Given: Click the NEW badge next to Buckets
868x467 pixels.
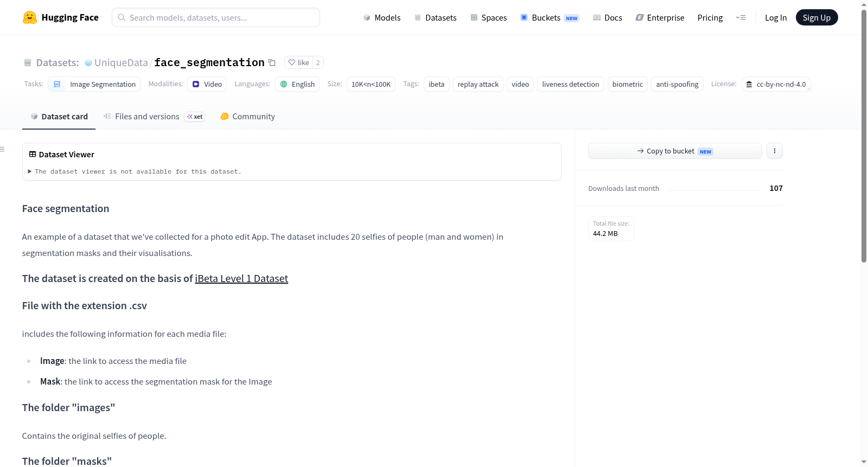Looking at the screenshot, I should (572, 18).
